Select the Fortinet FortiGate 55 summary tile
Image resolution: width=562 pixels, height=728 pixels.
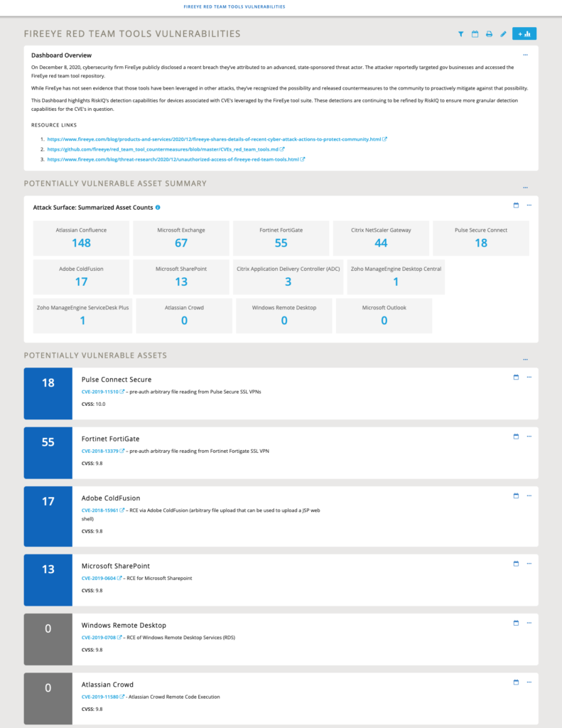point(281,238)
